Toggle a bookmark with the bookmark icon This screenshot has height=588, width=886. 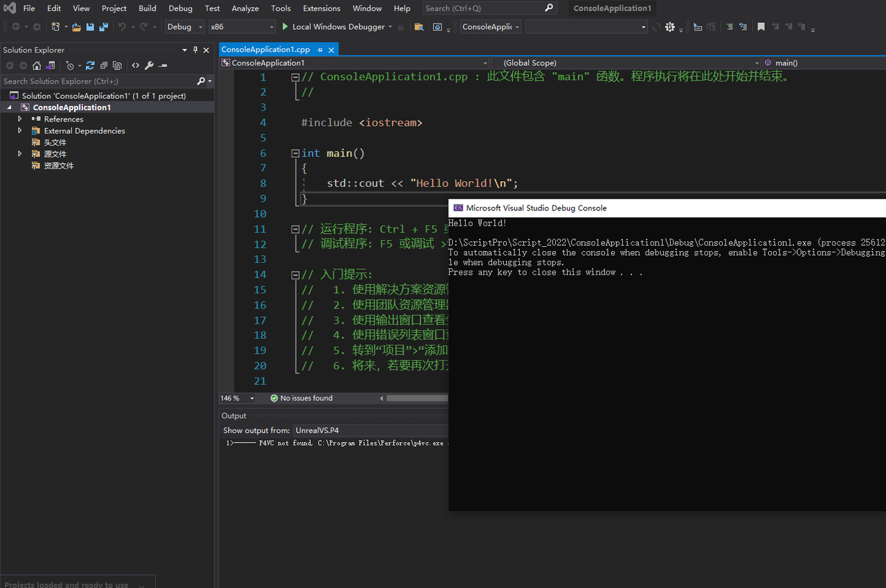[761, 27]
